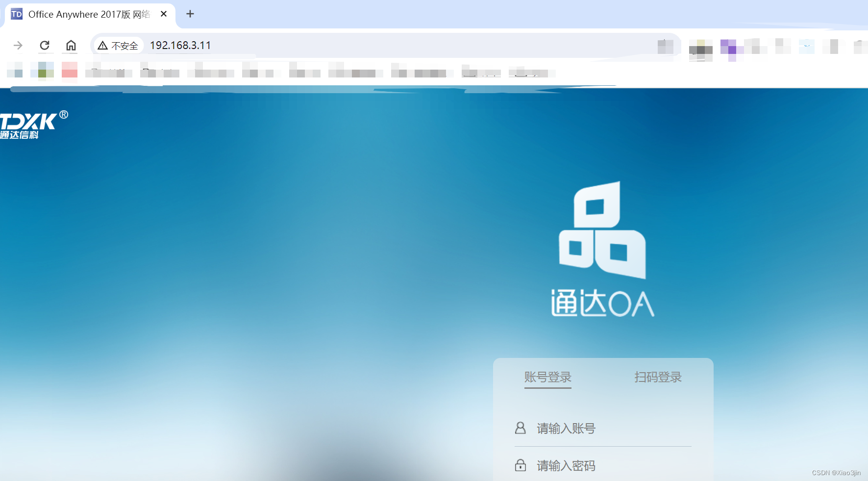Viewport: 868px width, 481px height.
Task: Click the forward navigation arrow
Action: (18, 45)
